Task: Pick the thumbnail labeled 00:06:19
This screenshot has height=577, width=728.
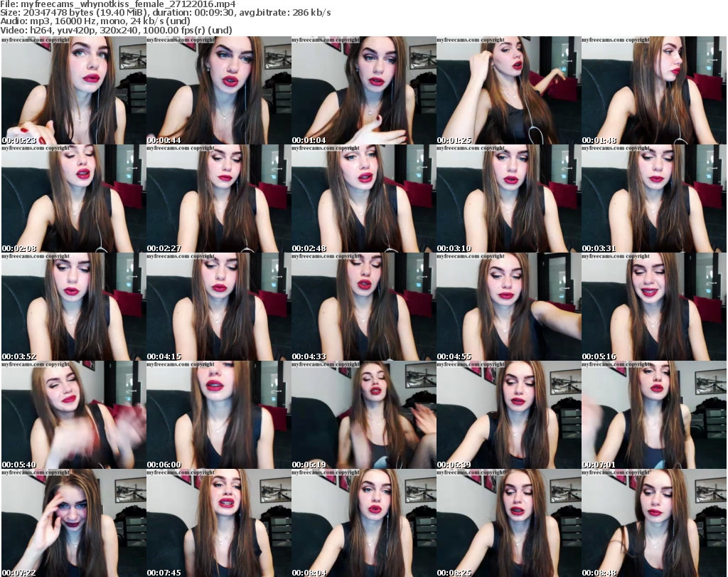Action: [x=363, y=415]
